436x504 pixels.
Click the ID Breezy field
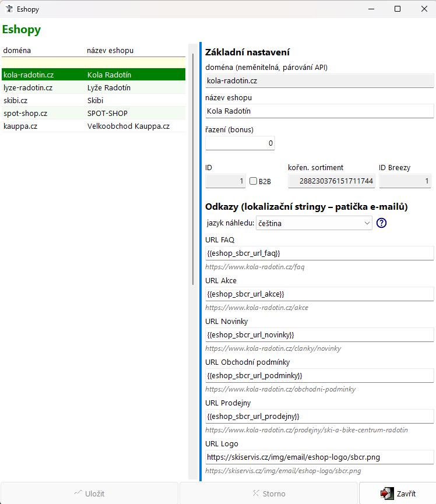[405, 181]
